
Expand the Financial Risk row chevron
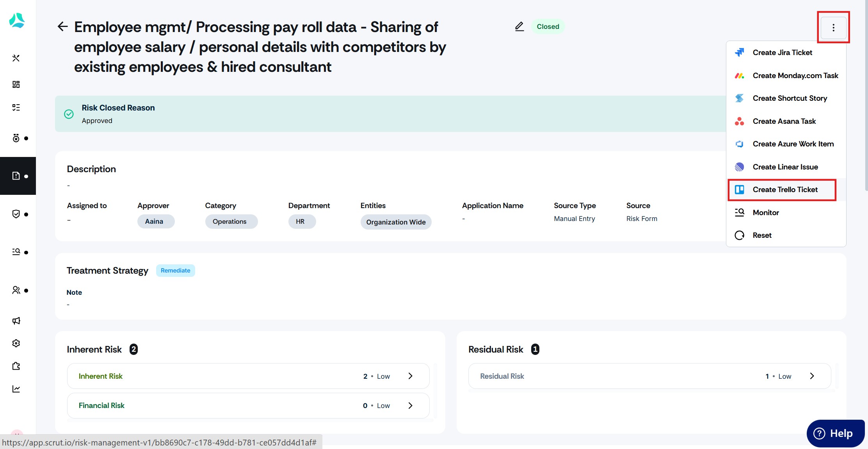pos(410,406)
